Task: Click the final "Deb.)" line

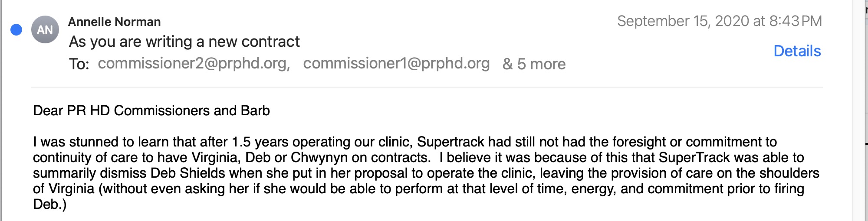Action: click(x=49, y=204)
